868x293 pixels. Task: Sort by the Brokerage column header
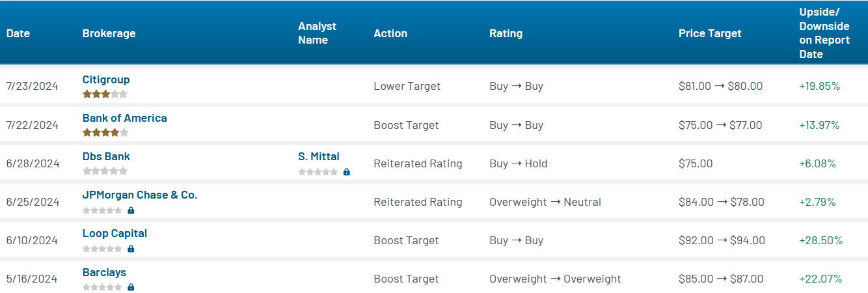(109, 33)
